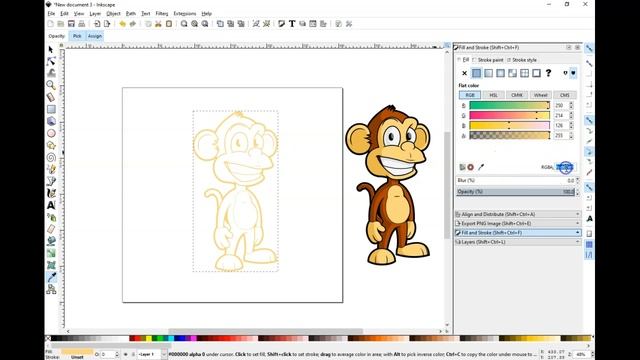Open the Layer 1 dropdown in status bar
Viewport: 640px width, 360px height.
click(x=152, y=354)
